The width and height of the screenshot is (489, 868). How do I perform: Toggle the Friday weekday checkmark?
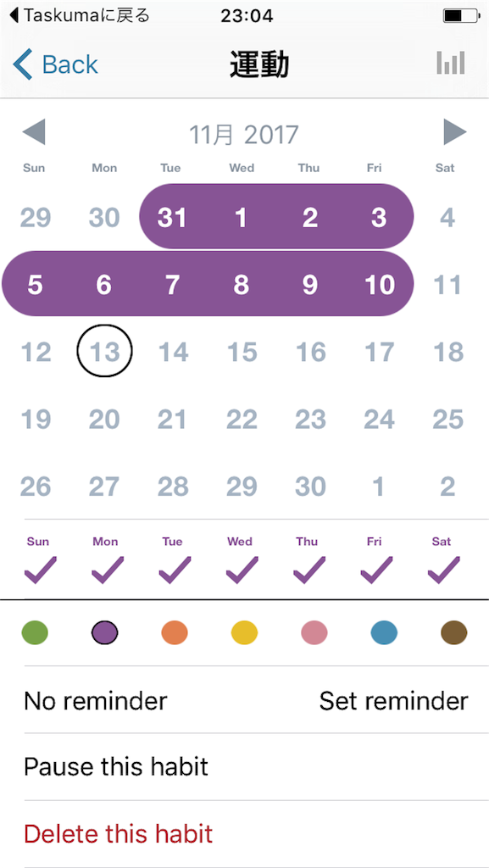click(376, 569)
